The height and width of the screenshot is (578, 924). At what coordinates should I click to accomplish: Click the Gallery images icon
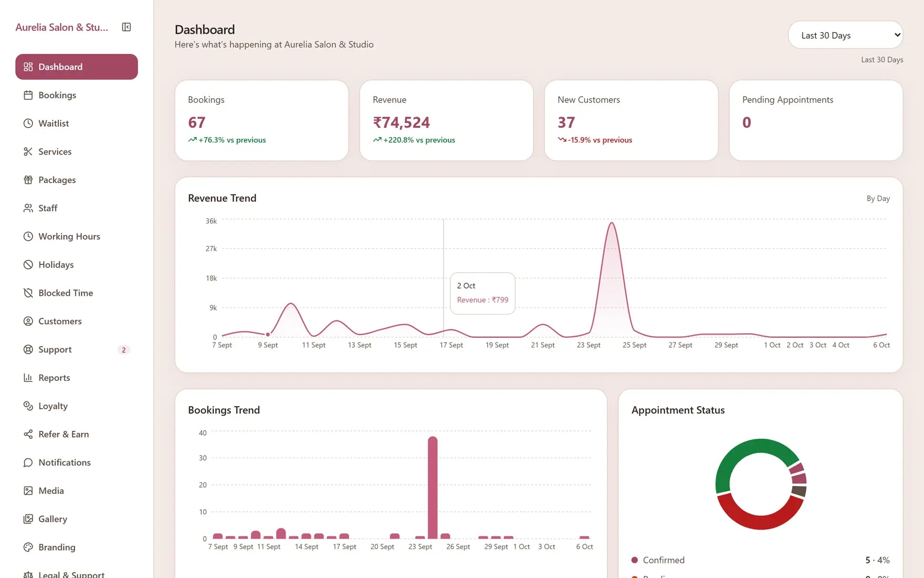[28, 519]
